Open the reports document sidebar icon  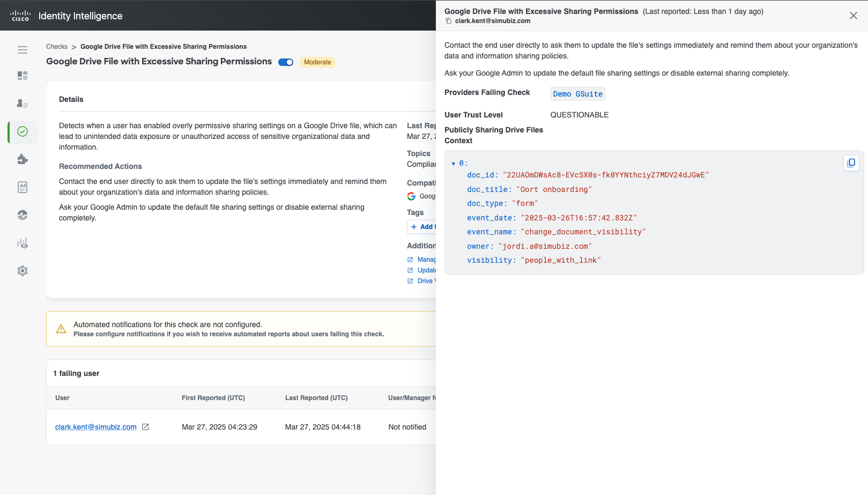[23, 187]
